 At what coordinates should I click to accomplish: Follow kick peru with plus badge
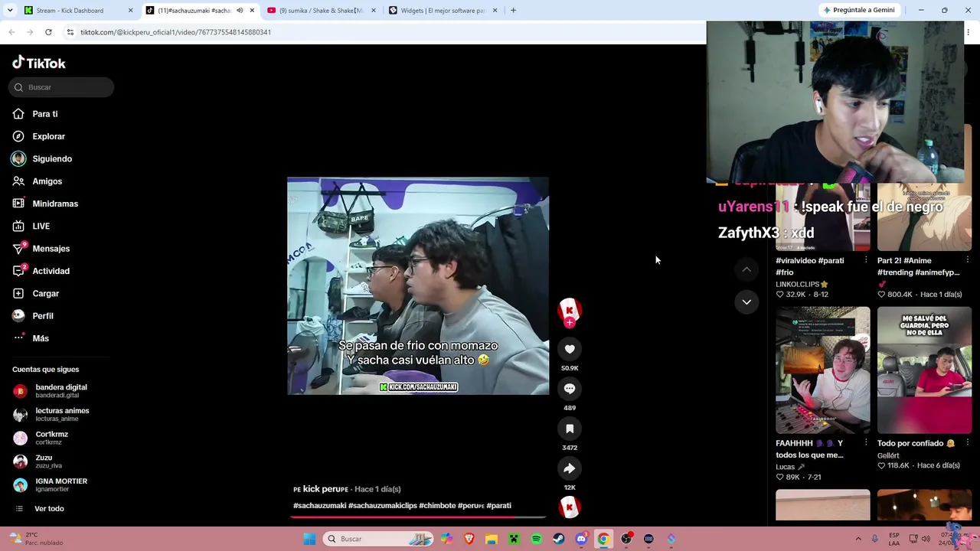click(x=570, y=323)
